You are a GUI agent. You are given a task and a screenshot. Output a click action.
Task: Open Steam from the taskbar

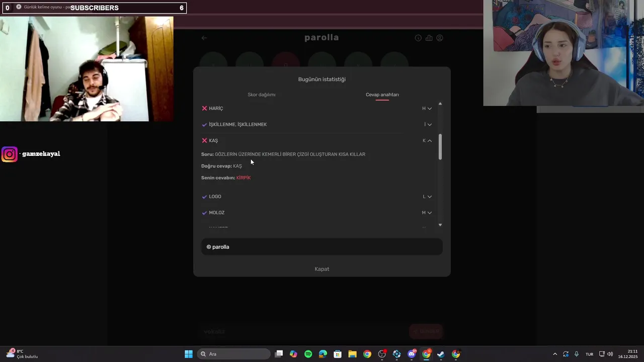pyautogui.click(x=441, y=354)
